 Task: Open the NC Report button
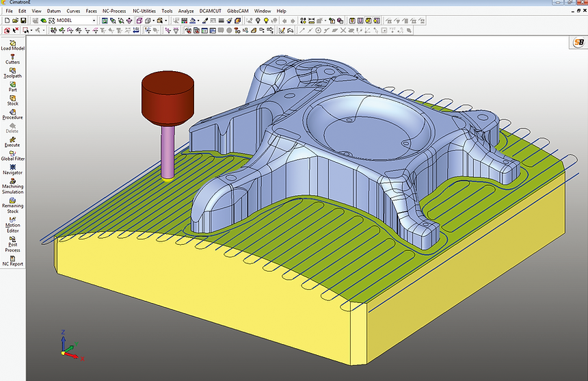click(12, 260)
